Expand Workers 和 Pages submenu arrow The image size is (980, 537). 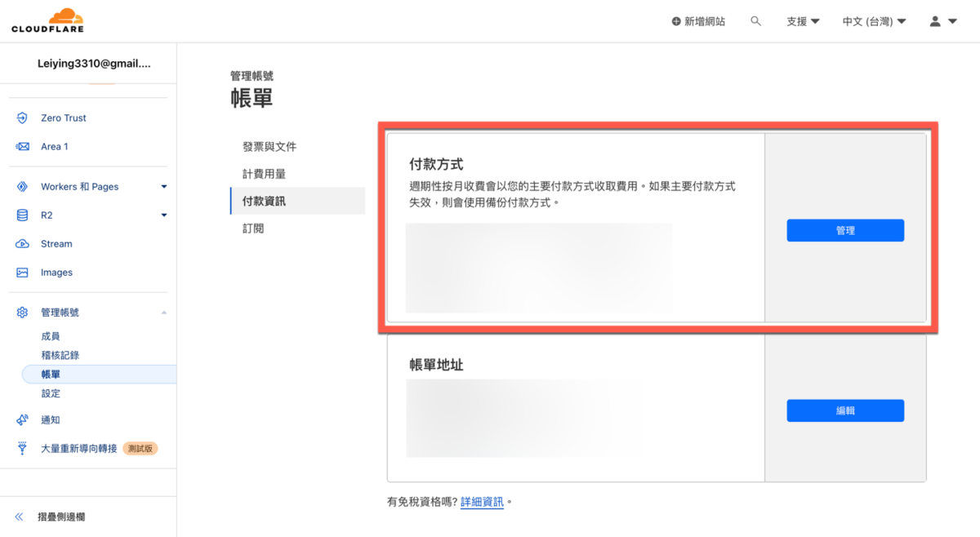tap(164, 187)
